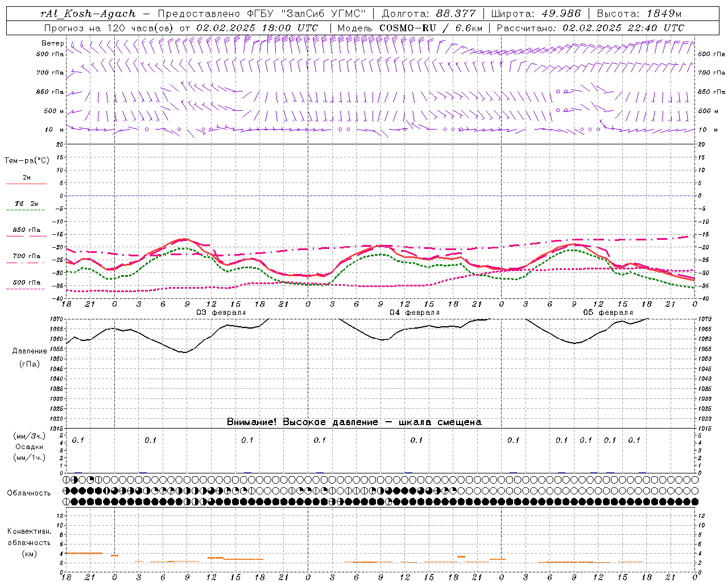
Task: Click the Давление pressure panel label
Action: pyautogui.click(x=30, y=351)
